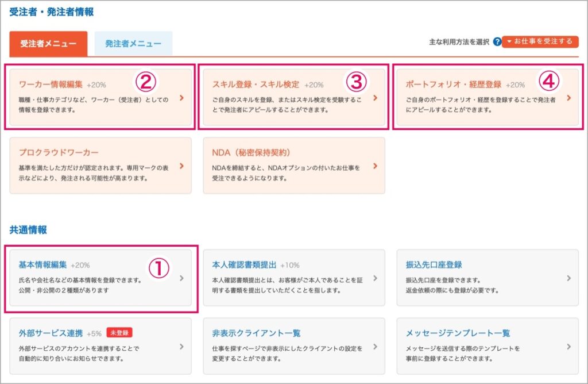Screen dimensions: 588x384
Task: Click description starting 仕事を探すページで非表示
Action: click(287, 353)
